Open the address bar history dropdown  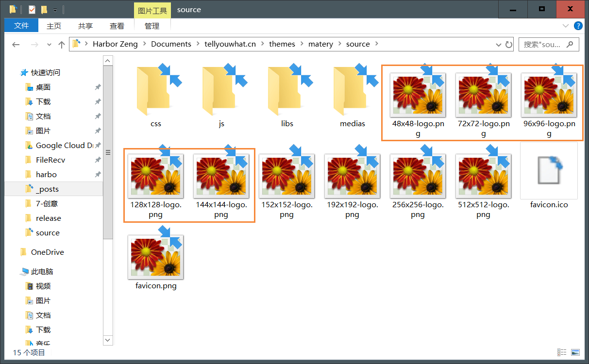[x=499, y=44]
